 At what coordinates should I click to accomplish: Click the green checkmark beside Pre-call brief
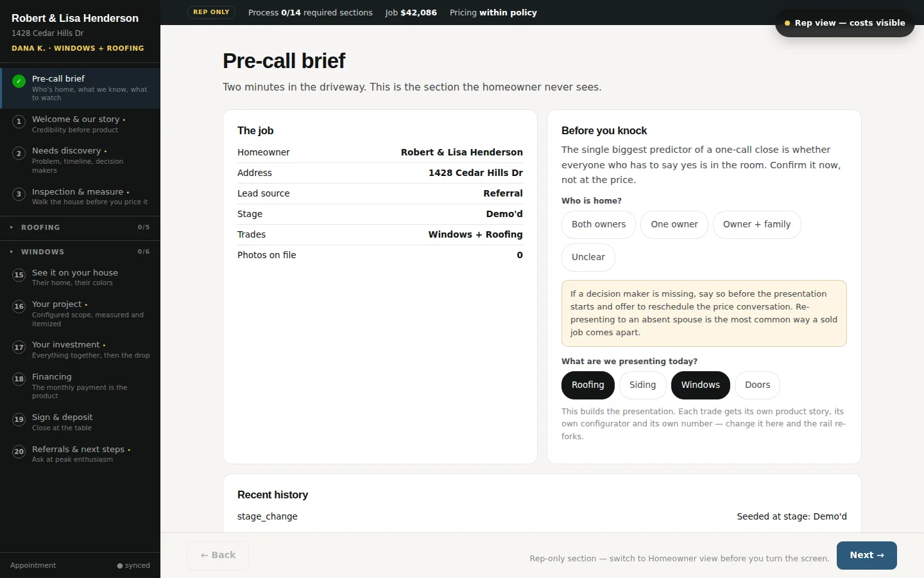[x=19, y=81]
